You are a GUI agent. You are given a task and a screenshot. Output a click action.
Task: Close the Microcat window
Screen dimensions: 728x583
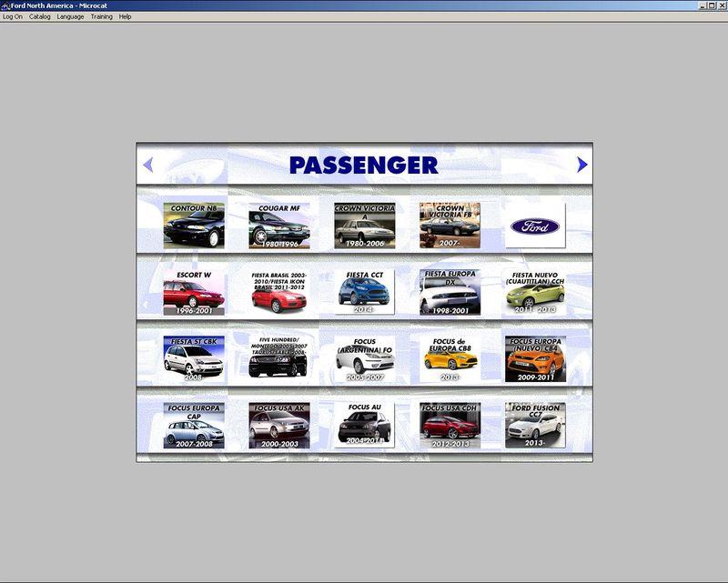722,5
